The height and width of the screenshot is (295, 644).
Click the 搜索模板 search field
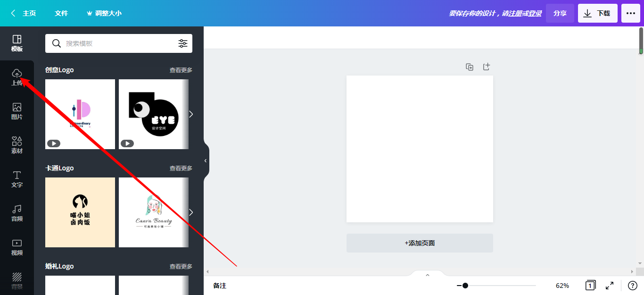point(119,43)
